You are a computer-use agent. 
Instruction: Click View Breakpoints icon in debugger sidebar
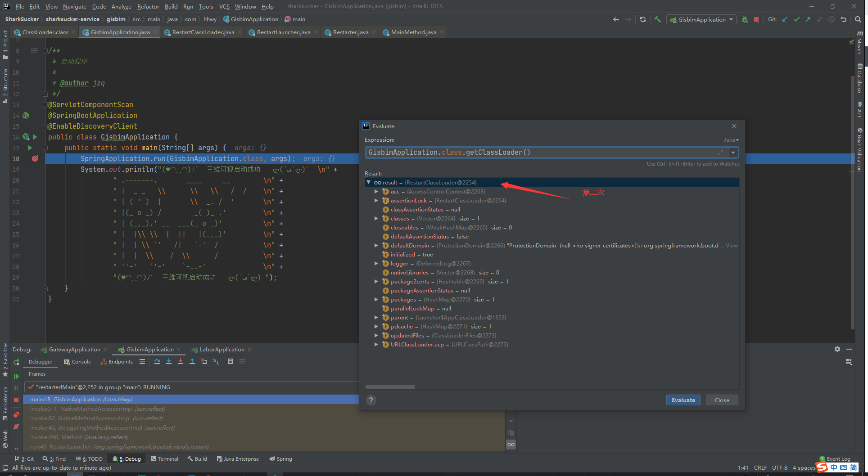click(x=16, y=414)
